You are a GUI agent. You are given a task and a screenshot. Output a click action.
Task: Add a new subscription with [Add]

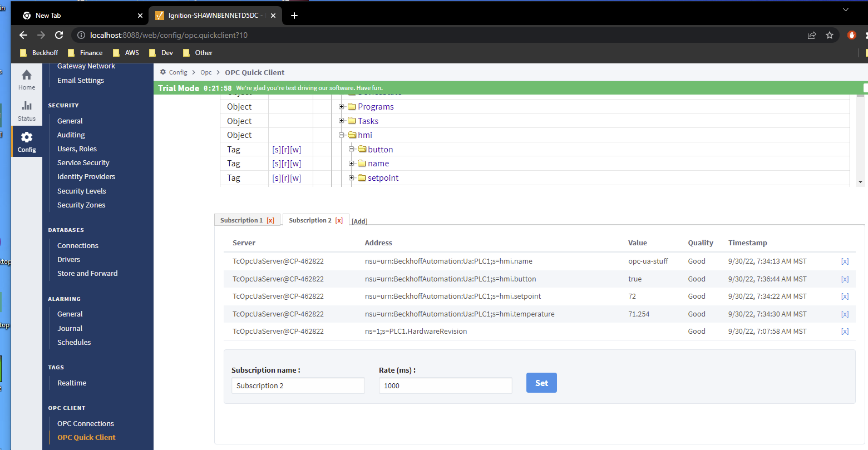pyautogui.click(x=359, y=221)
